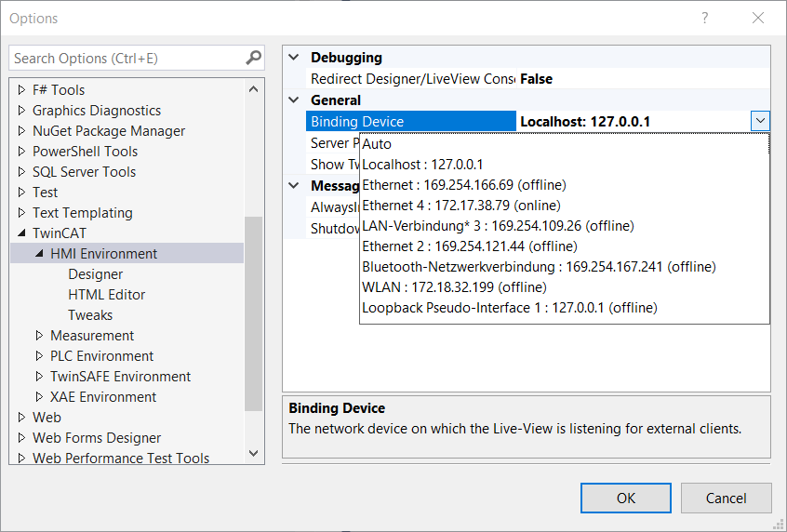Choose LAN-Verbindung* 3 : 169.254.109.26 option
787x532 pixels.
[x=565, y=226]
